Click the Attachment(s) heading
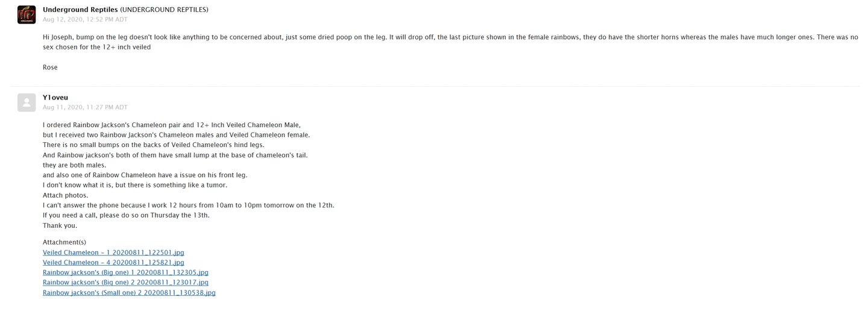868x320 pixels. click(64, 242)
